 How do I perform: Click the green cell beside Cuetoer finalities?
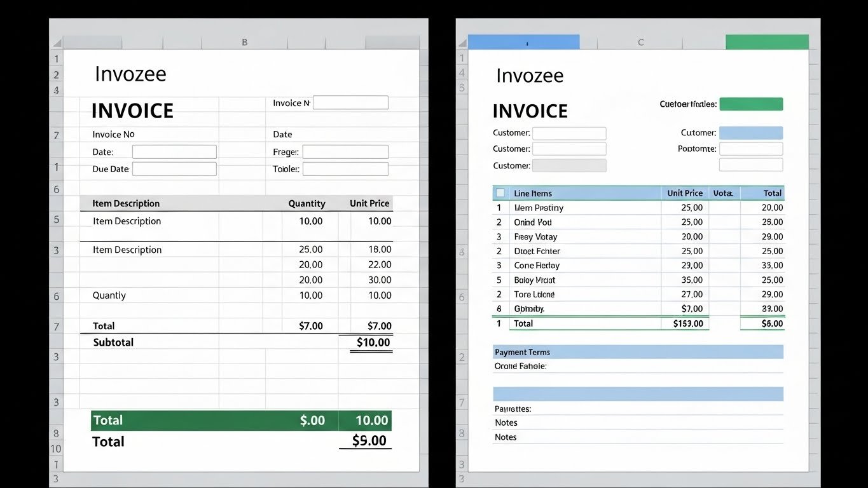click(x=751, y=104)
